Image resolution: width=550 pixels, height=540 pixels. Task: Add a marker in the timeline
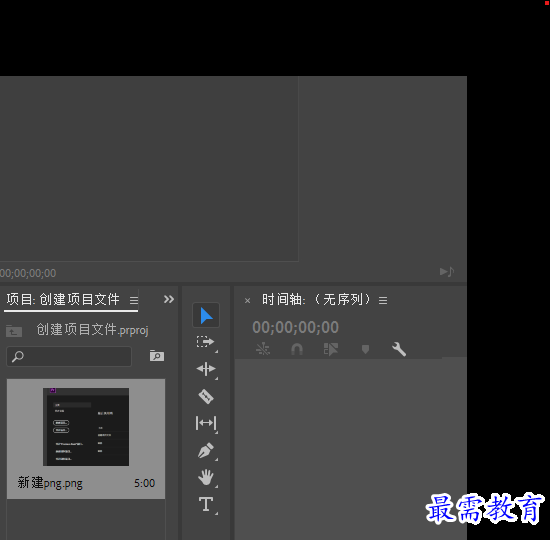click(365, 349)
